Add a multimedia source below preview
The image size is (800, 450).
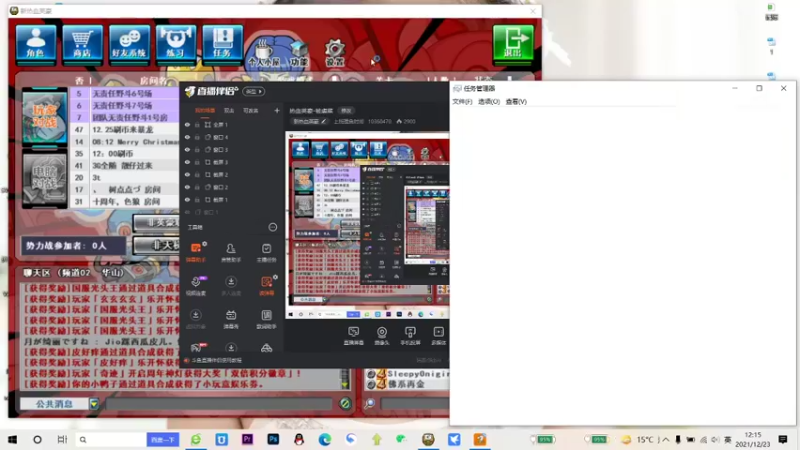[438, 336]
